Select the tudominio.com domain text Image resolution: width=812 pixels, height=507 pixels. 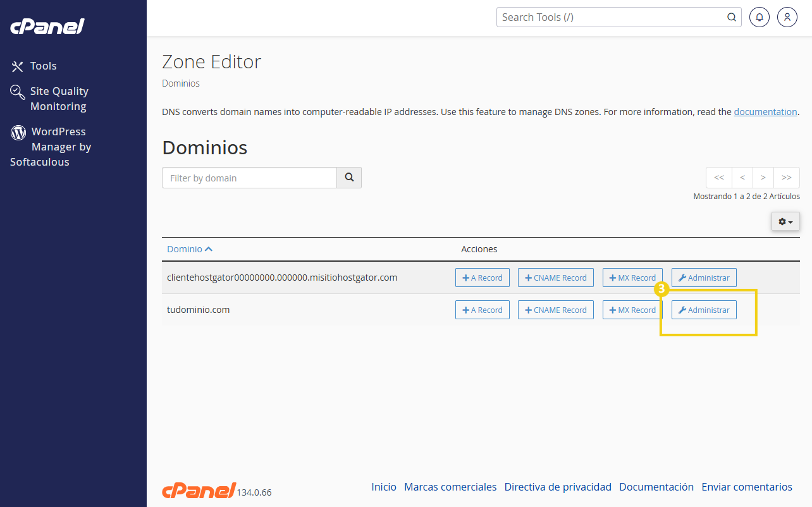(x=198, y=310)
